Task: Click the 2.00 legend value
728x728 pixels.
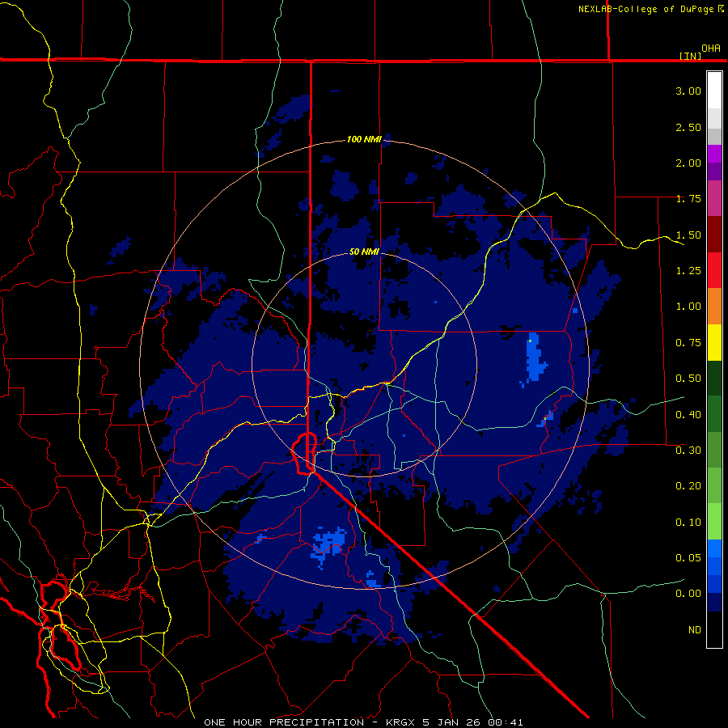Action: [x=688, y=163]
